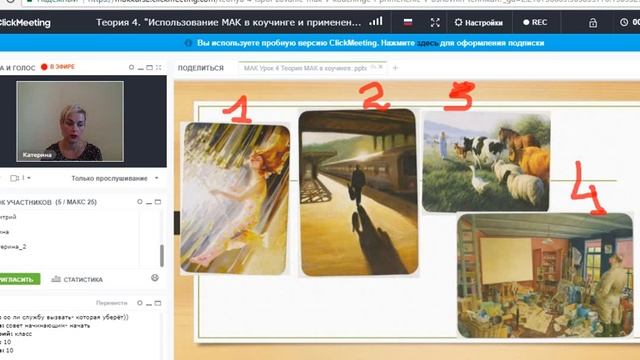640x360 pixels.
Task: Open 'Только прослушивание' mode dropdown
Action: coord(115,178)
